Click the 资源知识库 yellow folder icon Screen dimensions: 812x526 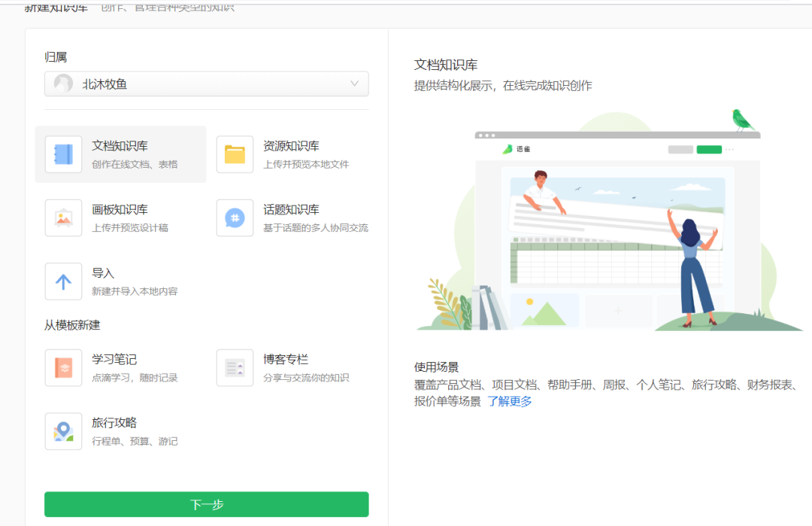pyautogui.click(x=235, y=154)
